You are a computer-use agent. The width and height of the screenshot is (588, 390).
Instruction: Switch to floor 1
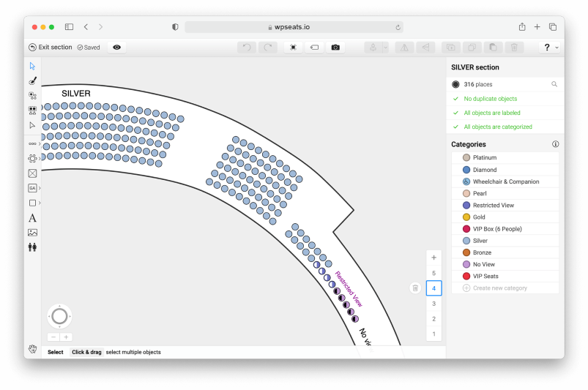coord(434,334)
